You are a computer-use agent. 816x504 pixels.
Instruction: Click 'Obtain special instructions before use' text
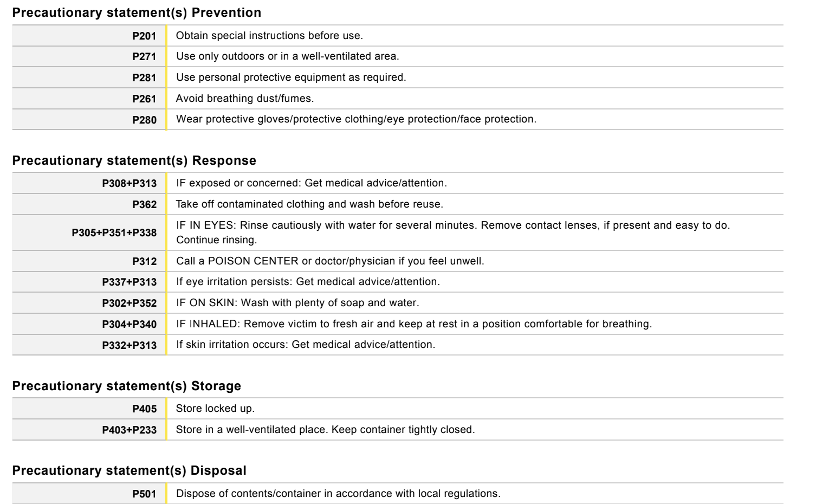tap(269, 36)
